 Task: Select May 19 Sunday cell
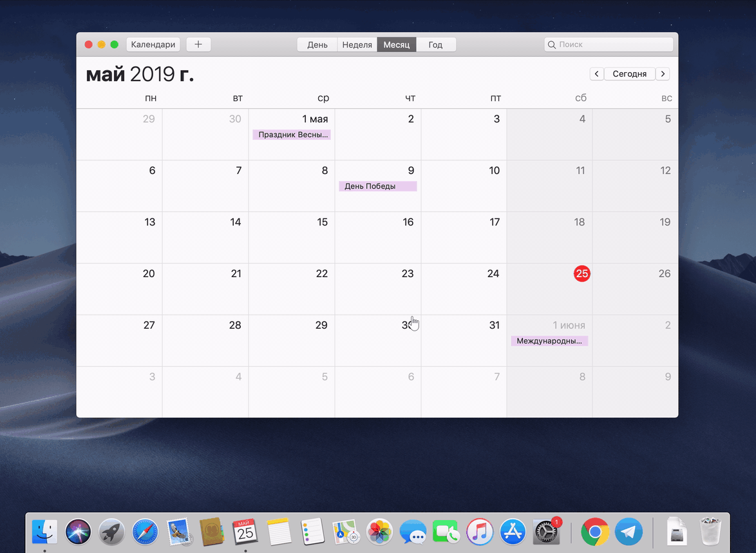pos(636,237)
